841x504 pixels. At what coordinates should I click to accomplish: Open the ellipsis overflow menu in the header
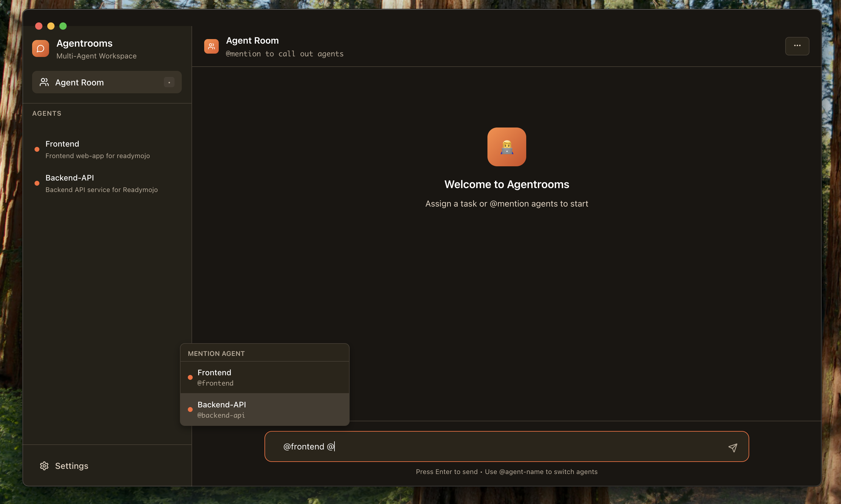coord(797,46)
